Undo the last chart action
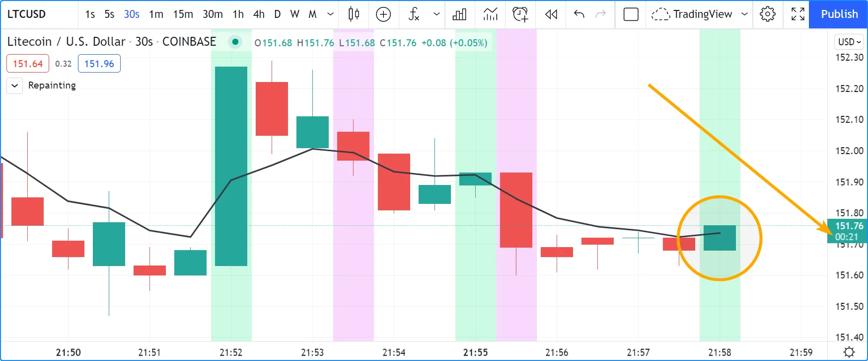868x361 pixels. [579, 14]
